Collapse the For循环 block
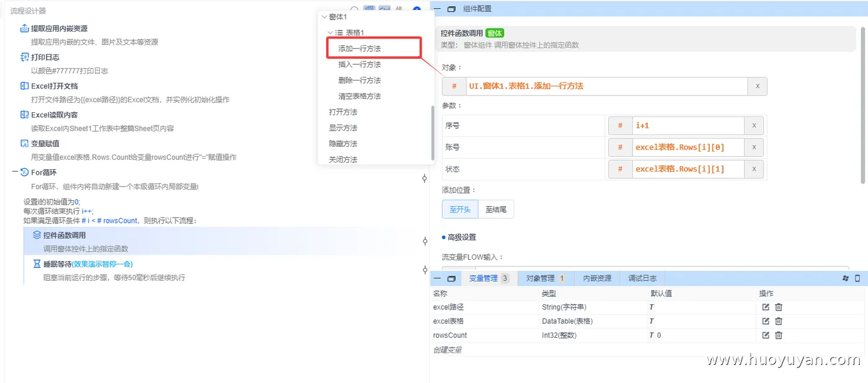 pos(15,172)
